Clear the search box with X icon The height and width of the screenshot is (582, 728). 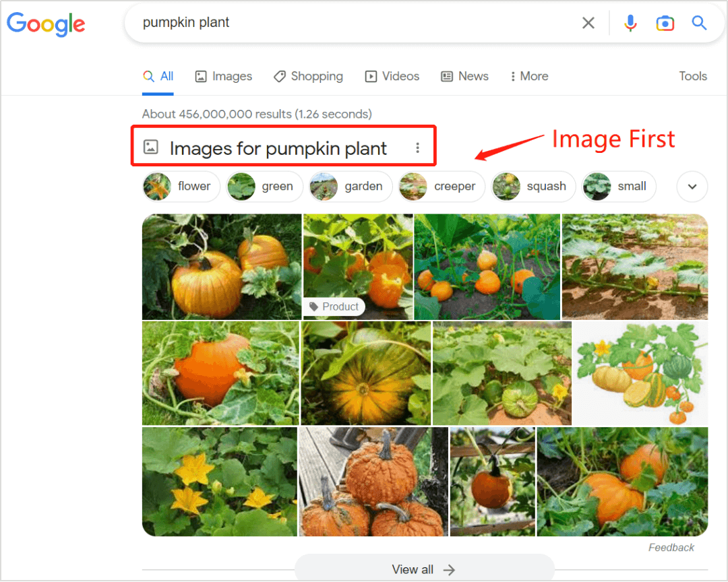click(x=588, y=23)
